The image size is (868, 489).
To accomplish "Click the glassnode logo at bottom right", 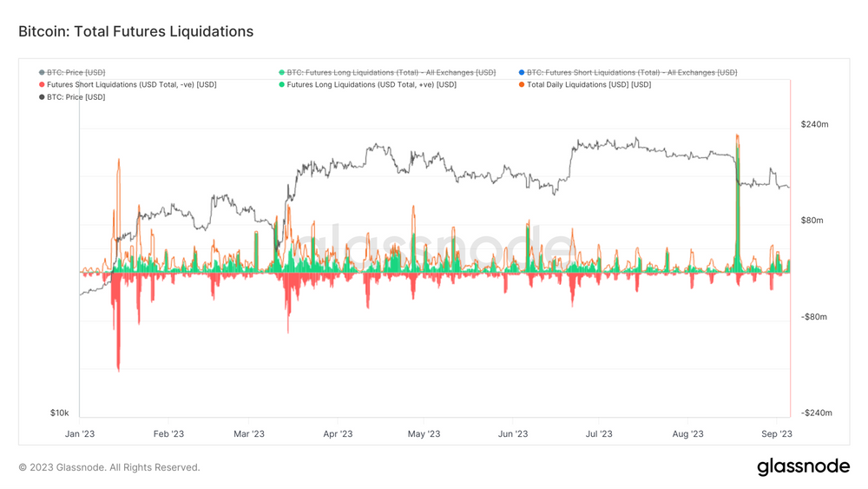I will coord(803,466).
